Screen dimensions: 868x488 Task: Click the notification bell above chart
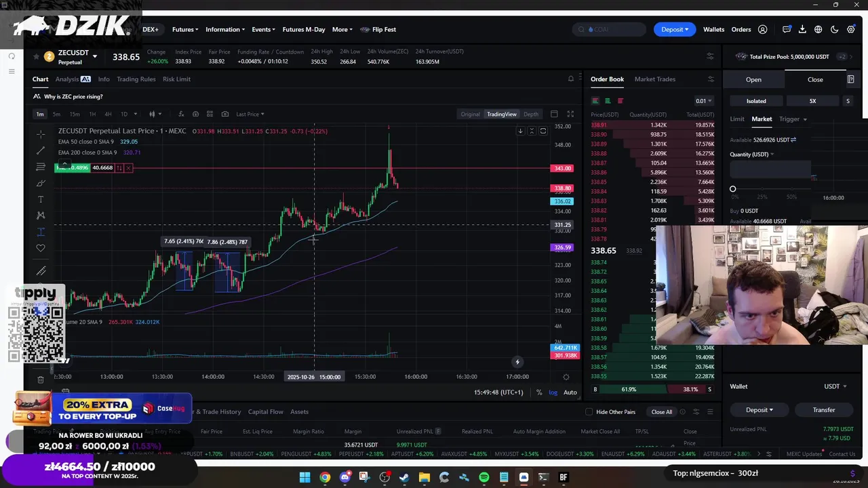coord(570,79)
